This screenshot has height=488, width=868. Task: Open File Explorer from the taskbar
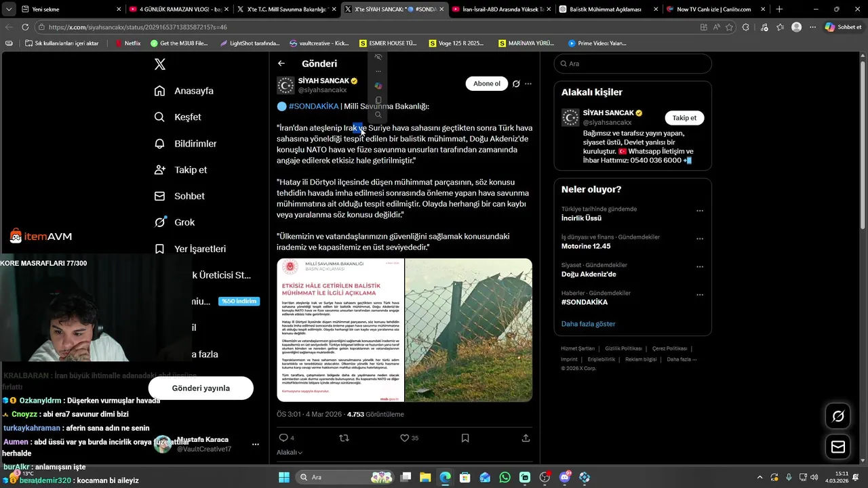425,477
